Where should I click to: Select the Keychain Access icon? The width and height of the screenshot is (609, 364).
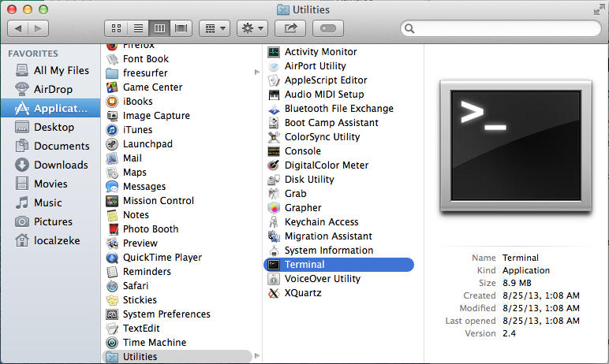point(274,222)
